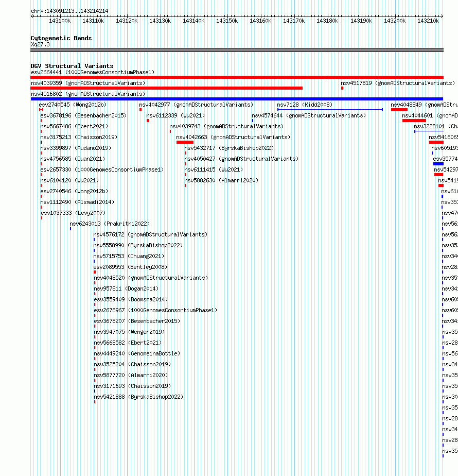Screen dimensions: 458x476
Task: Click nsv6104120 (Wu2021) label
Action: (69, 181)
